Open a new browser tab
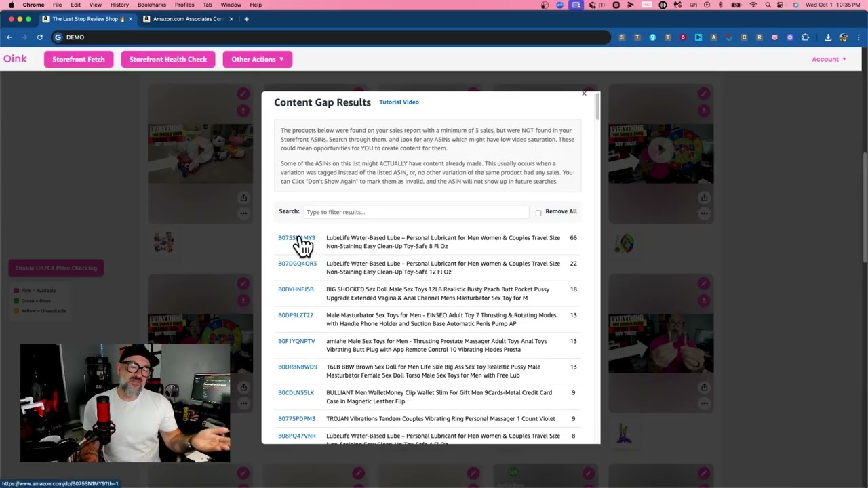Image resolution: width=868 pixels, height=488 pixels. tap(246, 19)
